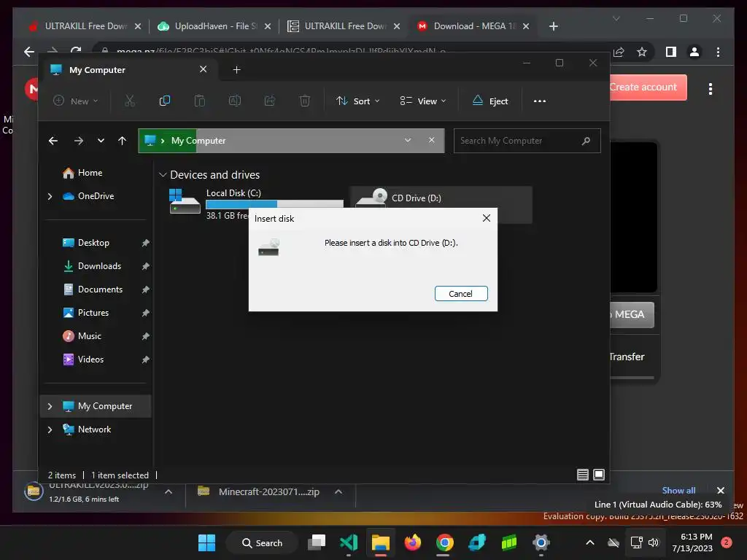Select the CD Drive (D:) item

point(441,205)
